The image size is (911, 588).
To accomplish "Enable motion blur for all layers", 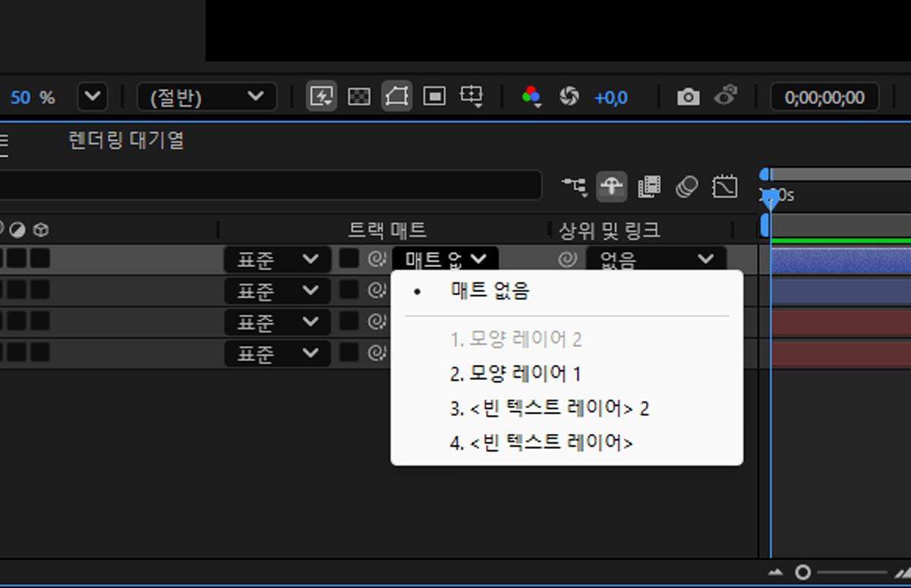I will tap(686, 186).
